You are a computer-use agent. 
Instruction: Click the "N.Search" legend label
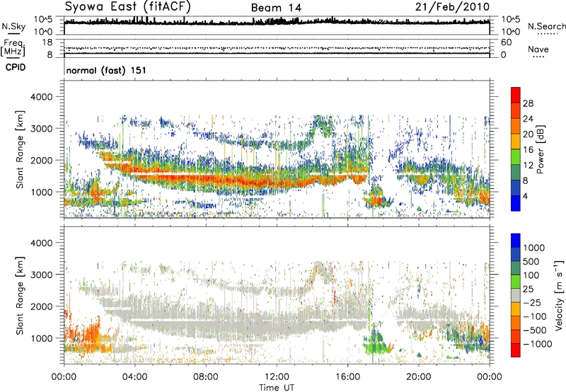546,26
